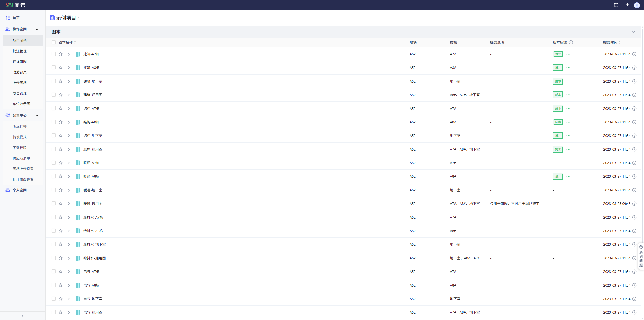Collapse the left sidebar arrow
This screenshot has height=320, width=644.
click(x=23, y=316)
